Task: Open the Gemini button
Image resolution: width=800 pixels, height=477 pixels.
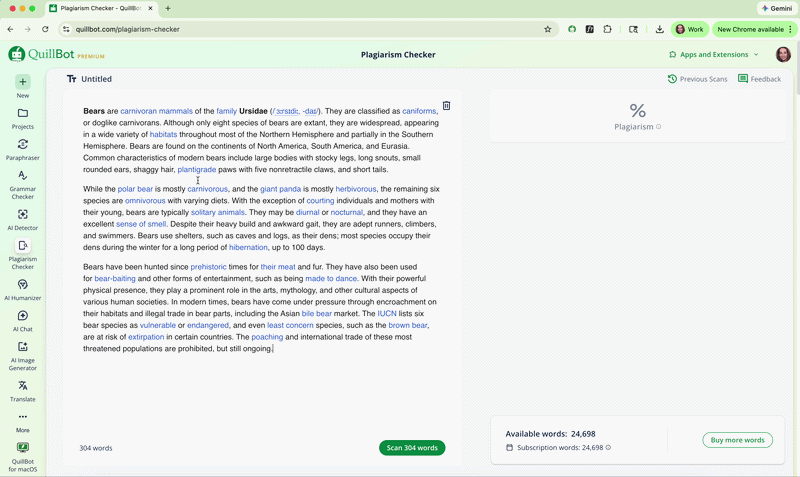Action: point(777,8)
